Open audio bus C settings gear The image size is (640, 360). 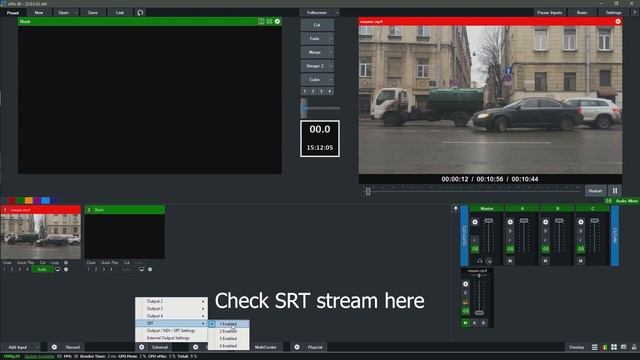click(x=581, y=222)
